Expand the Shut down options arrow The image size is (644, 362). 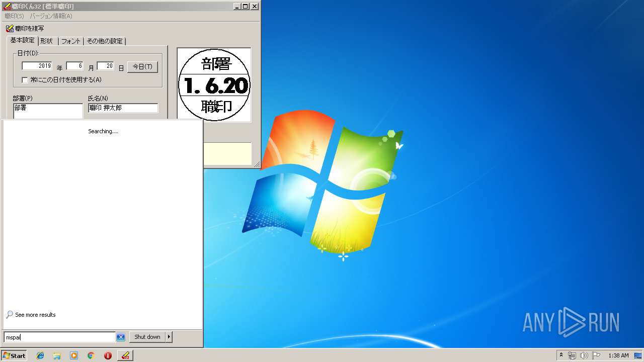click(169, 337)
